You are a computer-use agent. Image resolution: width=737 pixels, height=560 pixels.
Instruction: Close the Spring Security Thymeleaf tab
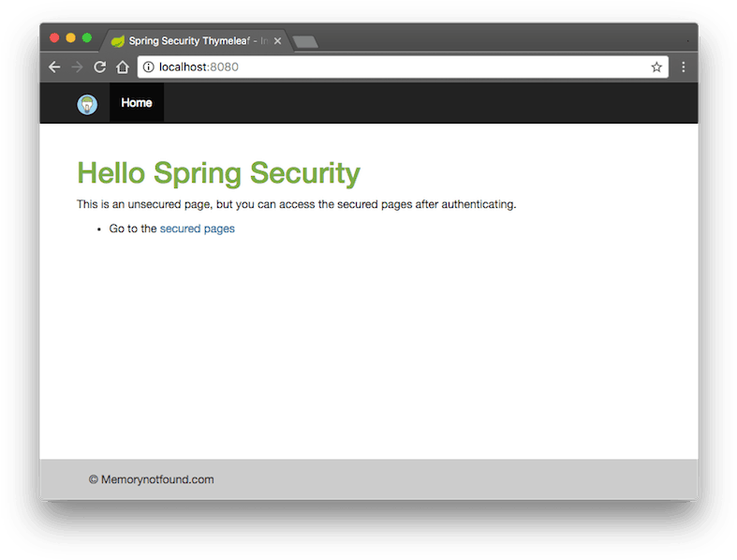[x=278, y=41]
